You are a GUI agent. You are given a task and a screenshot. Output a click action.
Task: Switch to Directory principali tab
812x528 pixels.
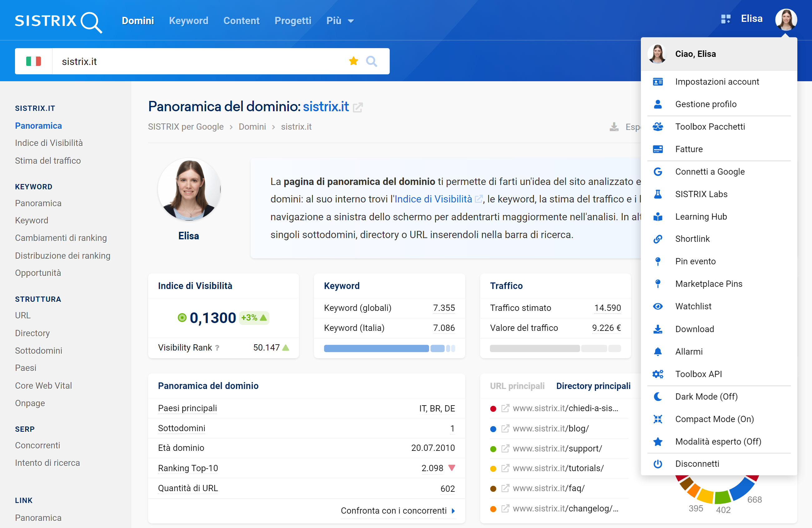[593, 386]
